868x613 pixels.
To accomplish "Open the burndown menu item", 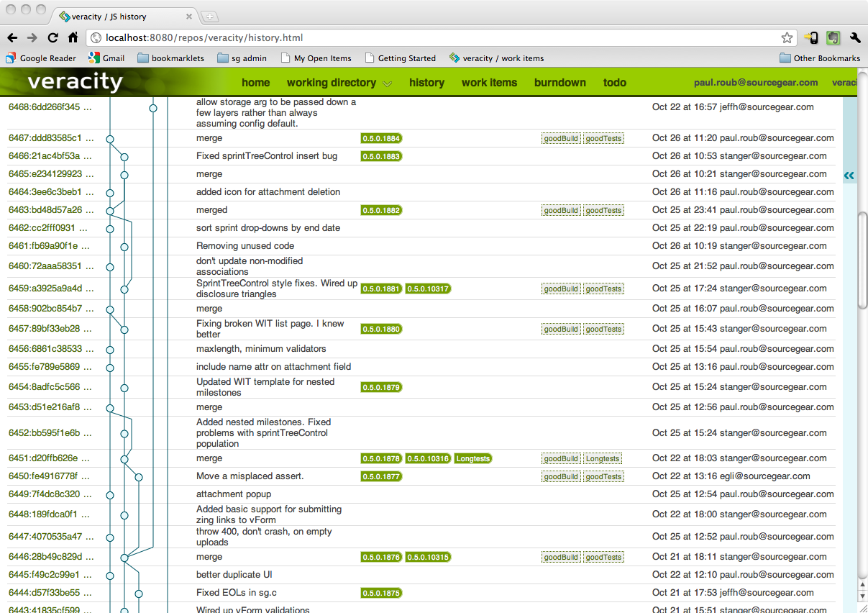I will [560, 83].
